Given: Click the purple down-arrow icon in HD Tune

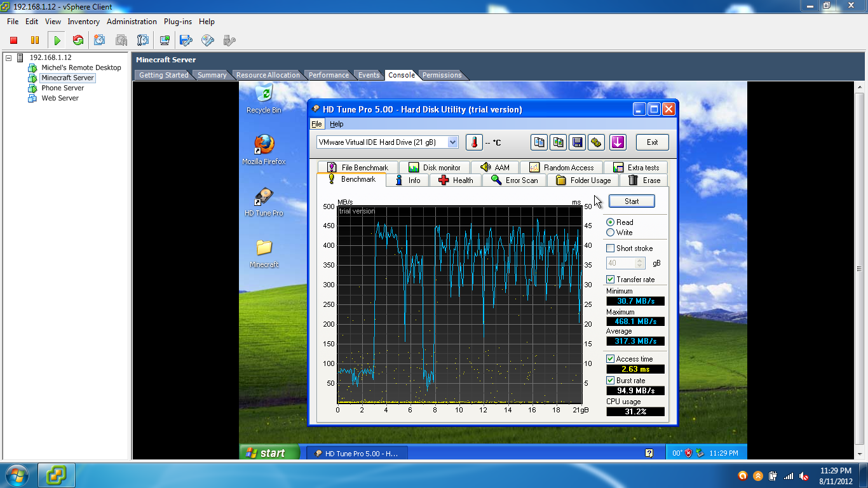Looking at the screenshot, I should pyautogui.click(x=618, y=142).
